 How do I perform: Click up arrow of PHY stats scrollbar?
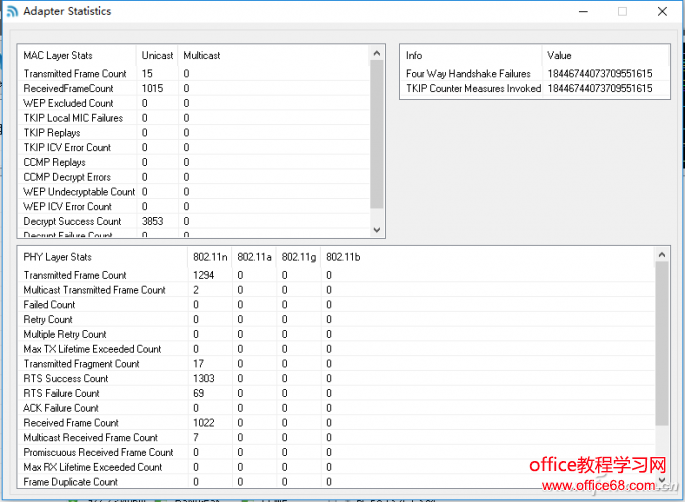click(x=662, y=255)
